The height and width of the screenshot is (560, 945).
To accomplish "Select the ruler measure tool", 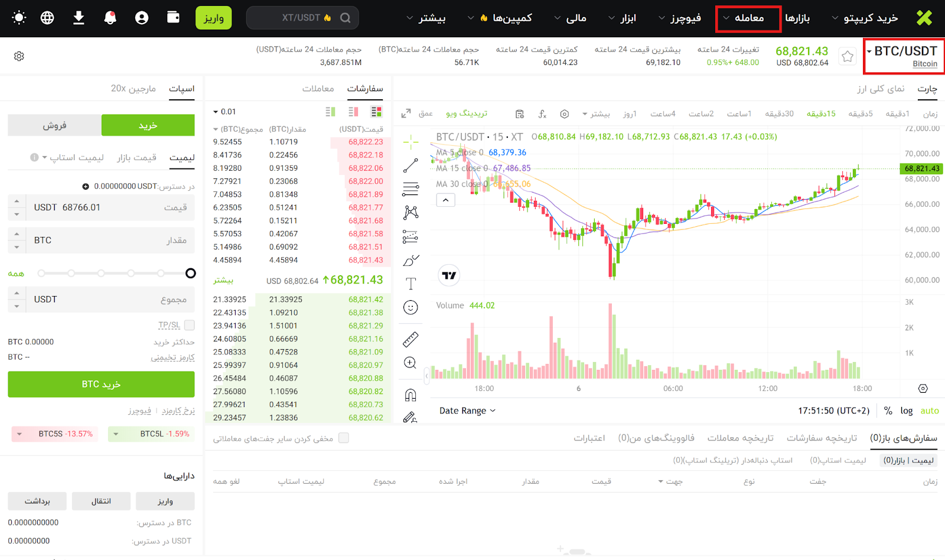I will 410,339.
